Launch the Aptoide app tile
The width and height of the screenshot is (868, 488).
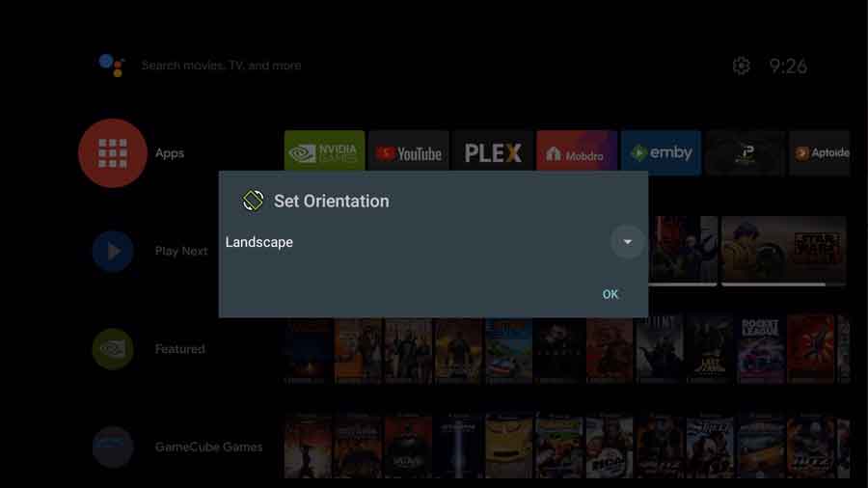pos(820,152)
